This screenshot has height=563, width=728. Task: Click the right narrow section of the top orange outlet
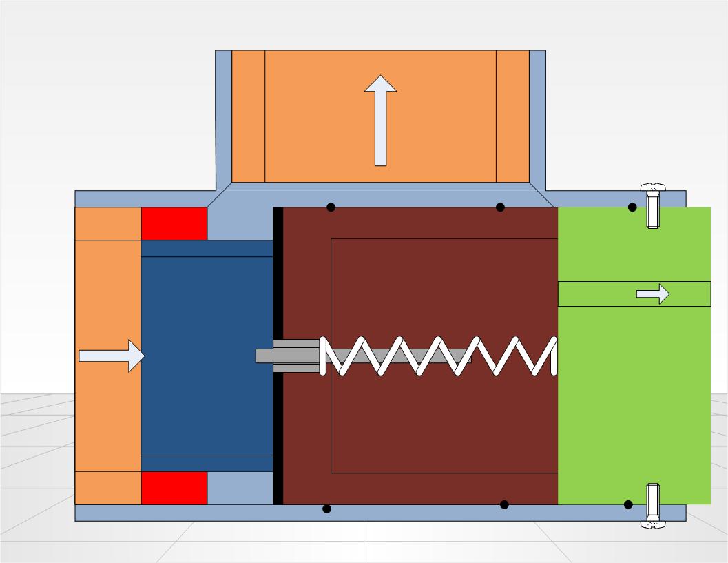point(512,116)
